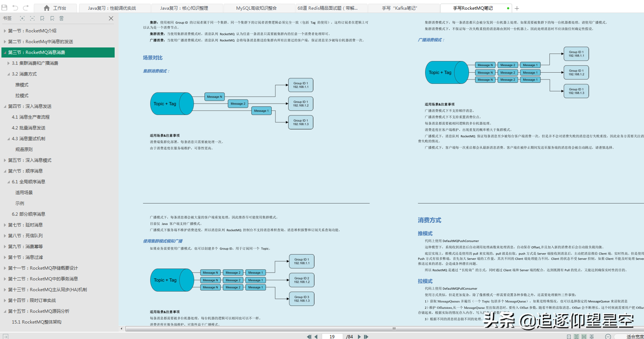The width and height of the screenshot is (644, 339).
Task: Click the trash delete bookmark icon
Action: [x=61, y=18]
